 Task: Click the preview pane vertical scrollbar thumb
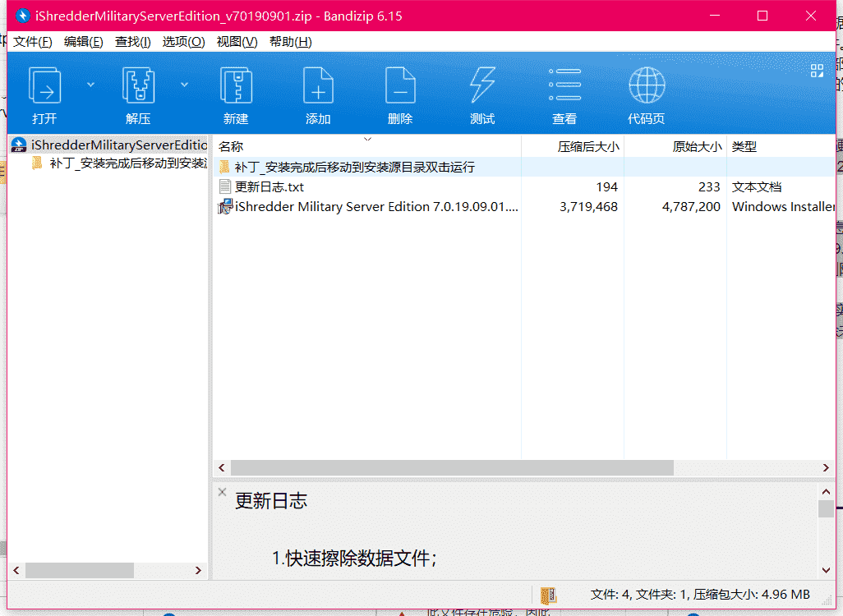click(x=827, y=508)
